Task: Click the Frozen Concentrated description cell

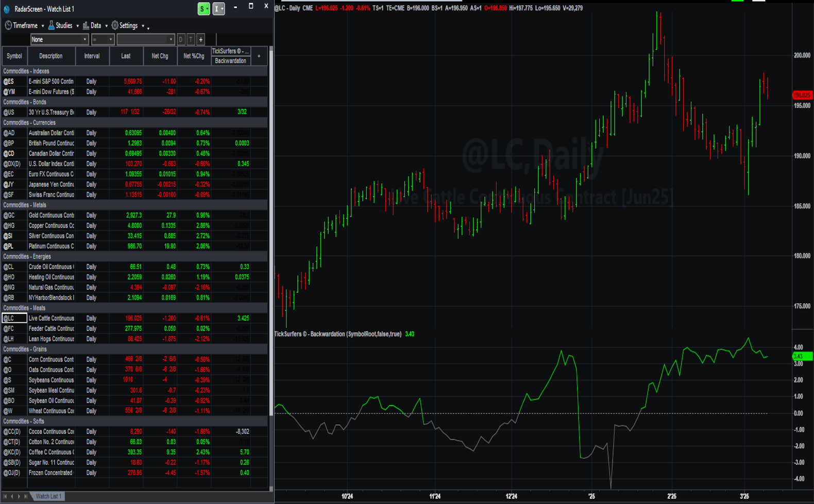Action: 50,473
